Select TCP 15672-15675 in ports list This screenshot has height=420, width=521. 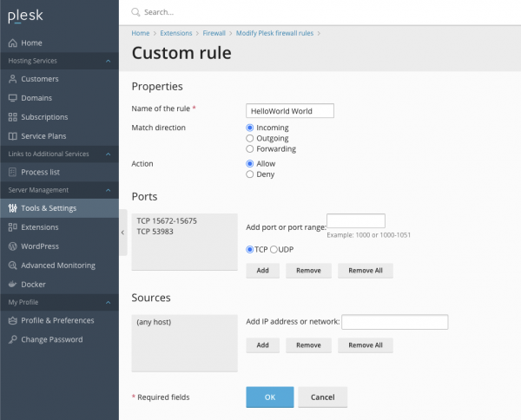click(167, 221)
